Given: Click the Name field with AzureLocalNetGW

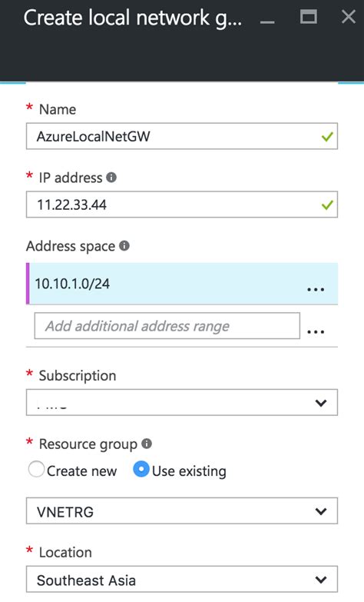Looking at the screenshot, I should click(x=182, y=136).
